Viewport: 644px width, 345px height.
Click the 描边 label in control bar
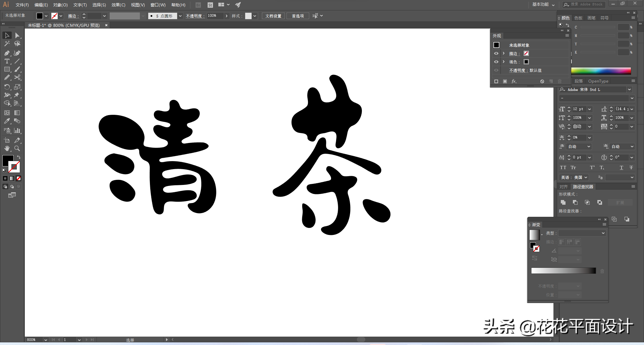tap(73, 16)
